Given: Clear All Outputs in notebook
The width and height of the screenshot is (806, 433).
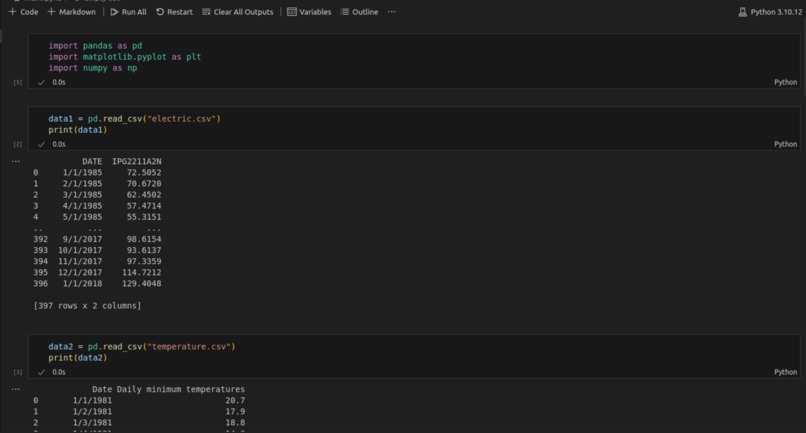Looking at the screenshot, I should 237,12.
